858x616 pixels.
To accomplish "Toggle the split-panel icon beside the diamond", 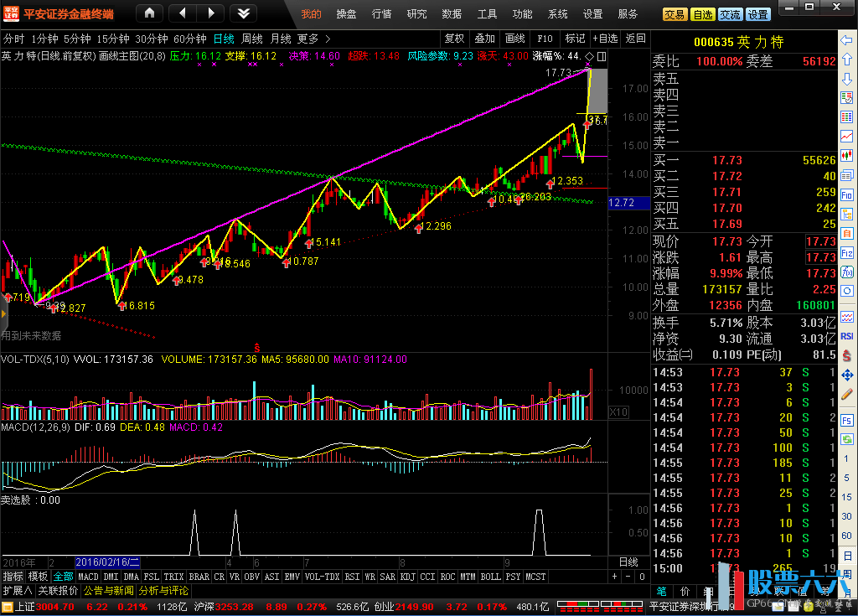I will 602,56.
